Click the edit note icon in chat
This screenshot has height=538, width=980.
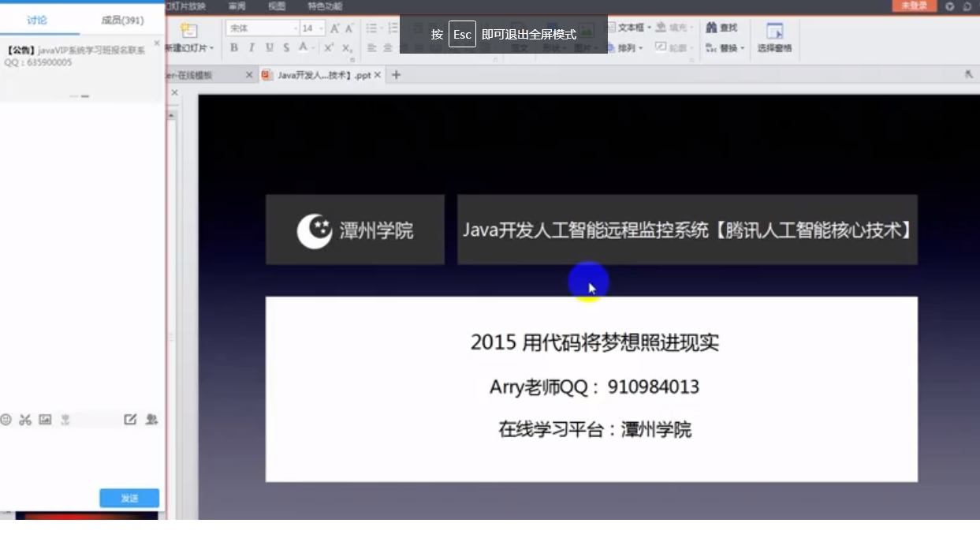point(131,420)
